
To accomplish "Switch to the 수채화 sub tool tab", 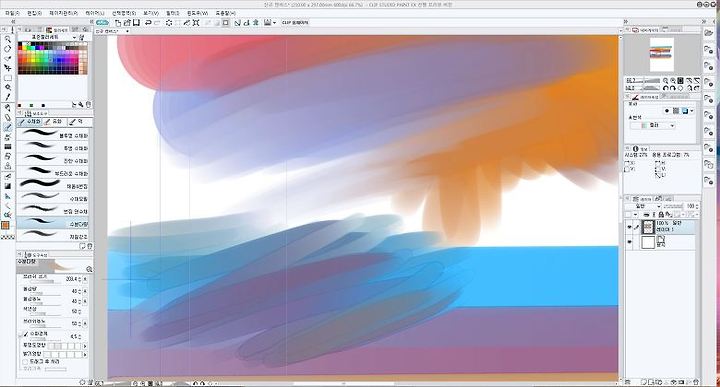I will pos(30,122).
